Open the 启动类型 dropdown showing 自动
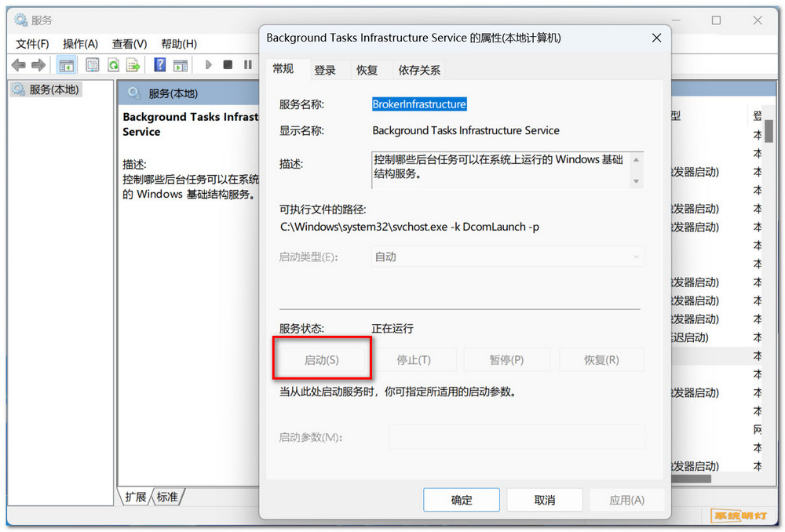 coord(508,257)
